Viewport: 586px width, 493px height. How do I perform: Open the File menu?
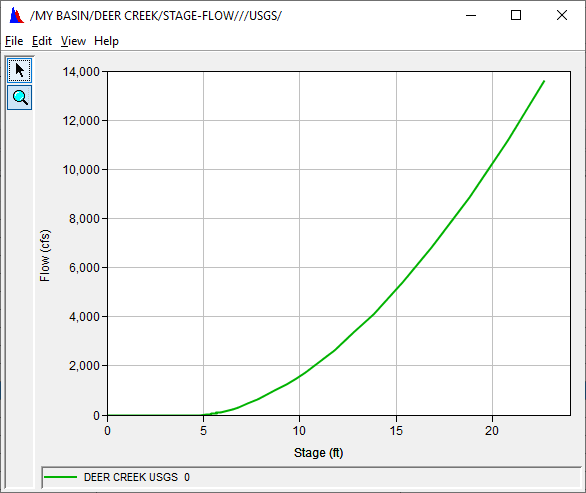[x=14, y=41]
